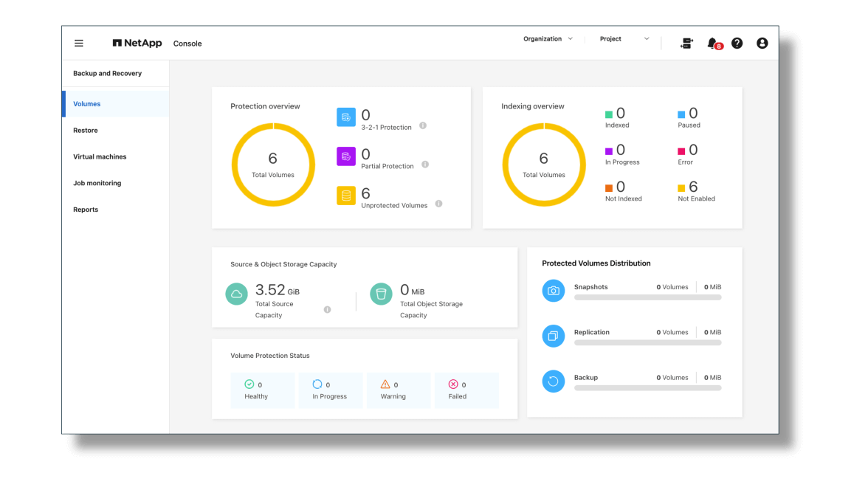
Task: Select Restore in the sidebar
Action: (86, 131)
